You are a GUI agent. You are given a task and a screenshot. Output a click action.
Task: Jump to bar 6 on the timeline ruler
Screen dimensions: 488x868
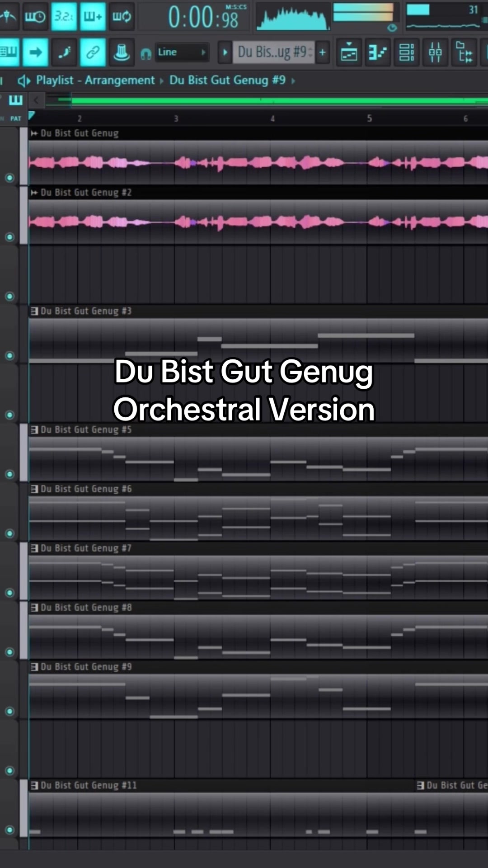(x=465, y=118)
